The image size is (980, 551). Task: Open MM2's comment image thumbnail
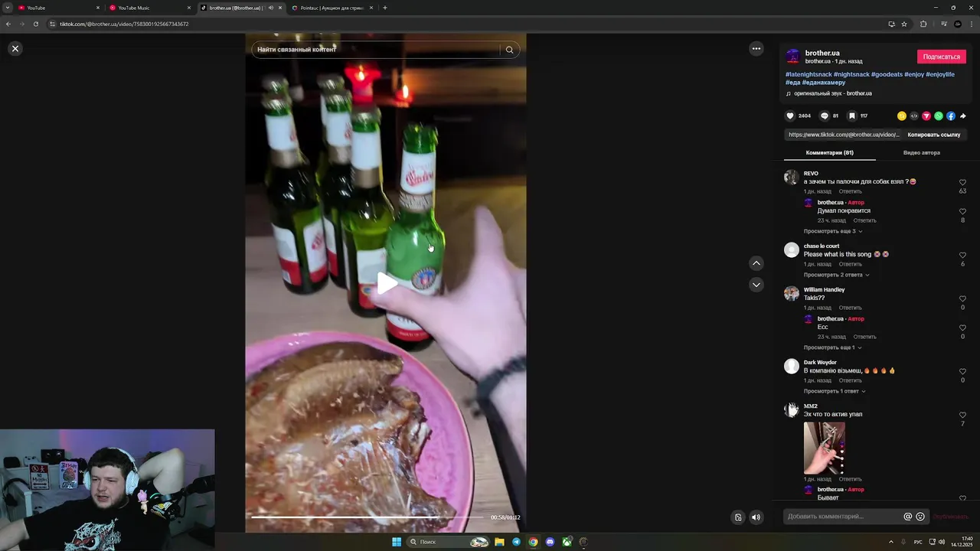pyautogui.click(x=825, y=448)
